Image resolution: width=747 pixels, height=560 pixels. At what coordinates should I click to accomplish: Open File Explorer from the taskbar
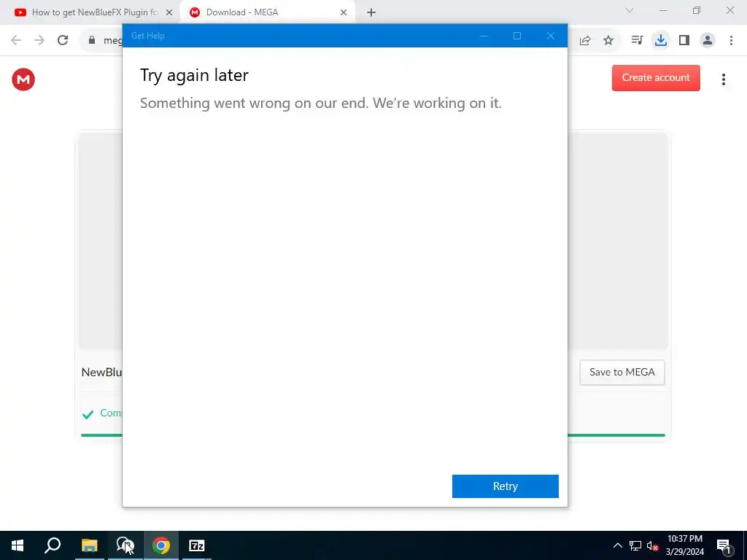click(89, 545)
